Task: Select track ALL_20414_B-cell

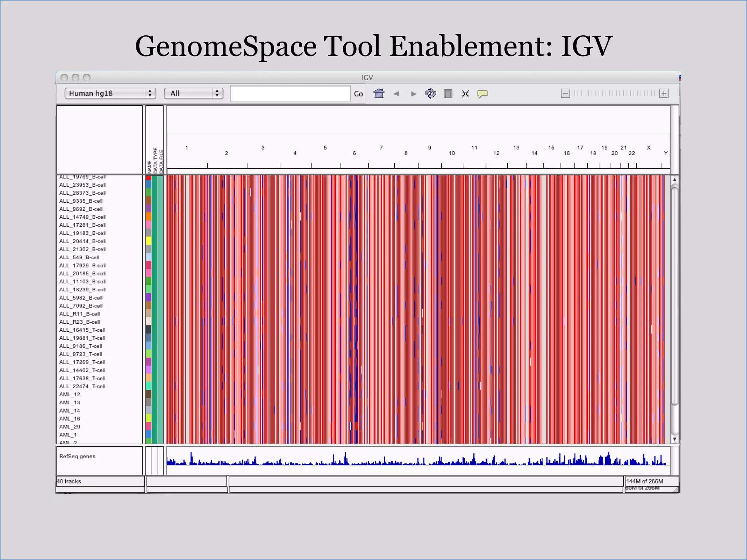Action: [82, 241]
